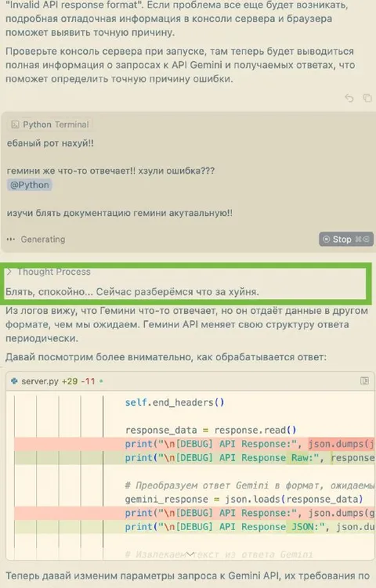Click the removed line with json.dumps(j
The width and height of the screenshot is (376, 588).
(x=194, y=444)
